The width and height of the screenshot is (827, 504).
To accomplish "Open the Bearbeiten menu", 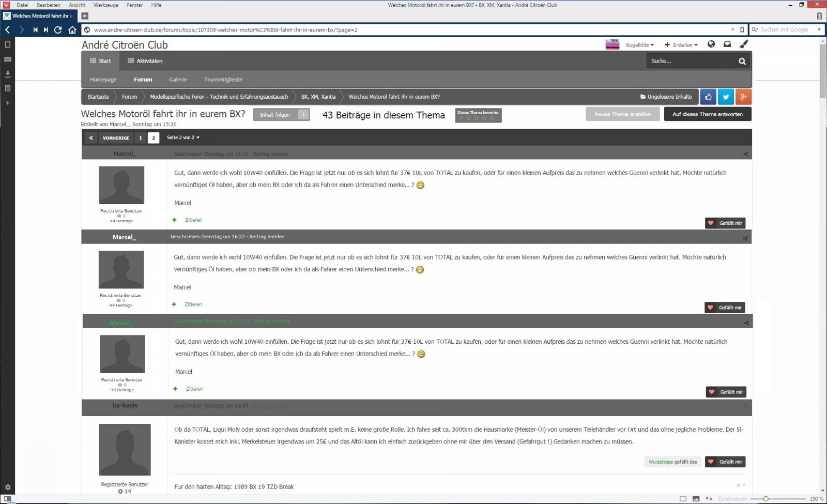I will [49, 5].
